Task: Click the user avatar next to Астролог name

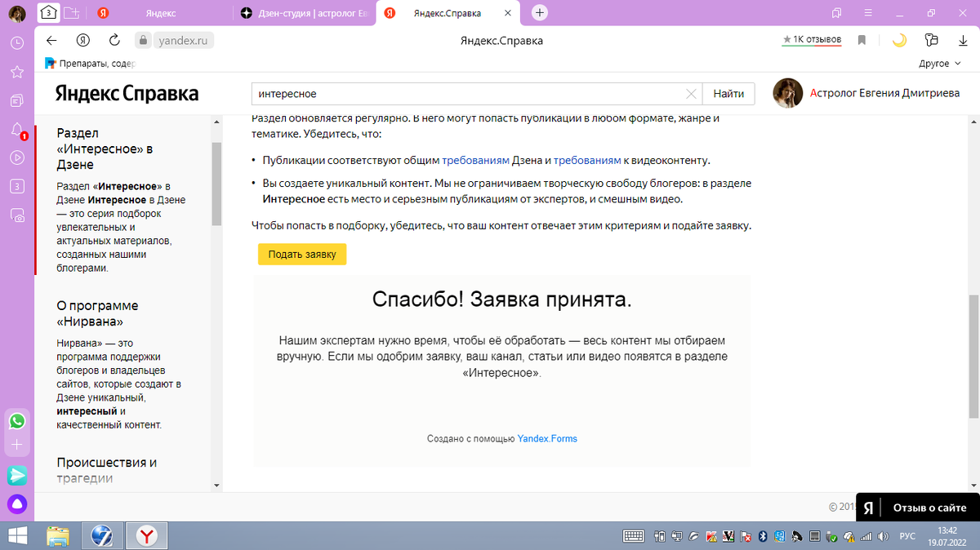Action: [788, 94]
